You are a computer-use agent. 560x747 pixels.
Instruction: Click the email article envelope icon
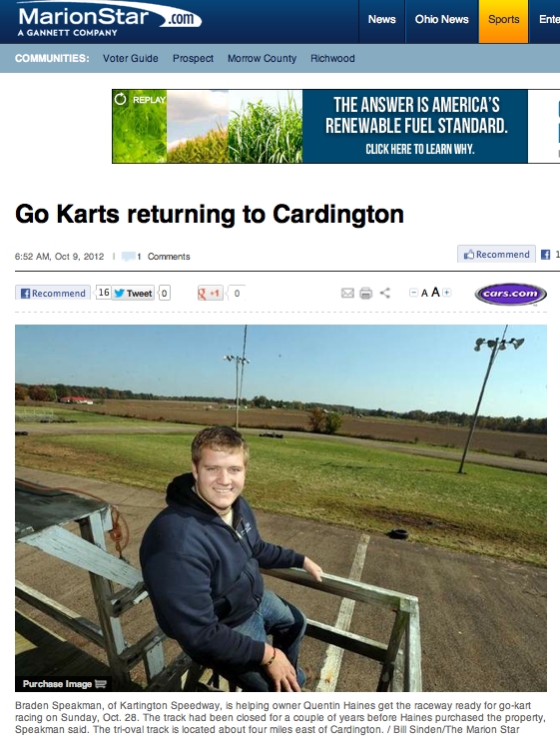347,293
